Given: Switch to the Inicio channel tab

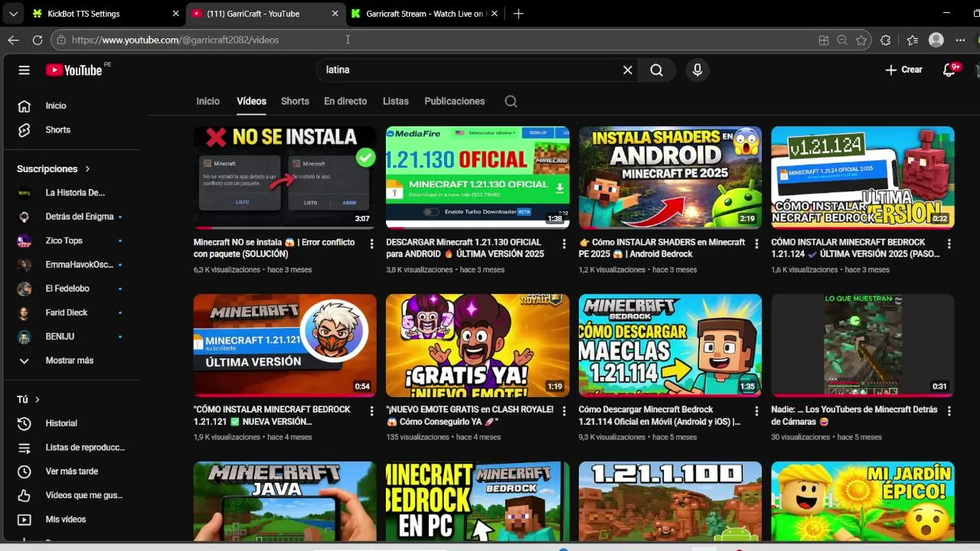Looking at the screenshot, I should tap(207, 101).
